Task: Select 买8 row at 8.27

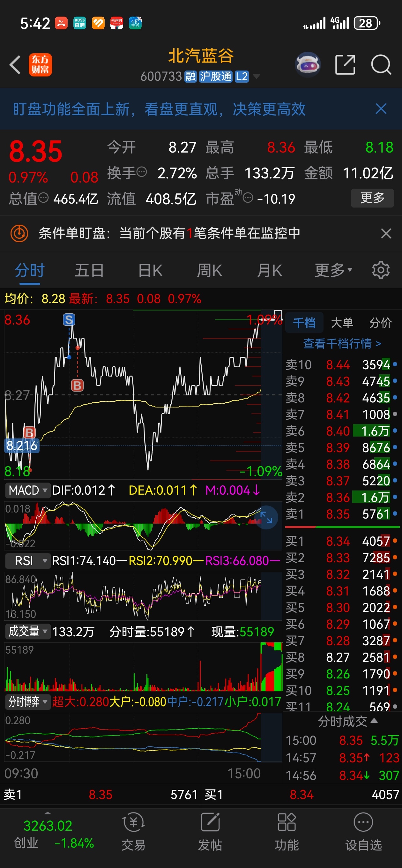Action: point(342,657)
